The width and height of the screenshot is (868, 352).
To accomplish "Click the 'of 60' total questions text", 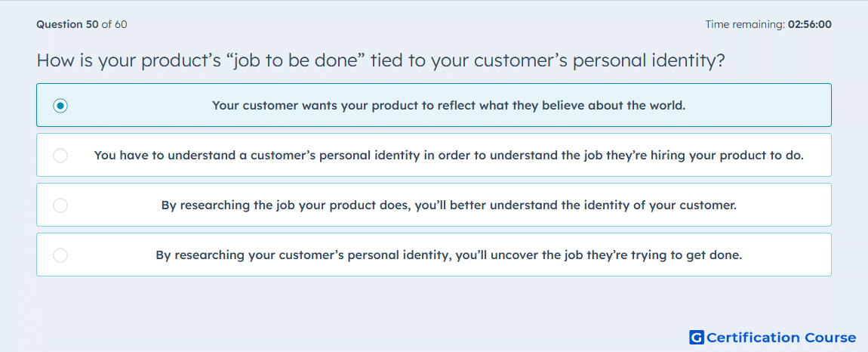I will [x=115, y=24].
